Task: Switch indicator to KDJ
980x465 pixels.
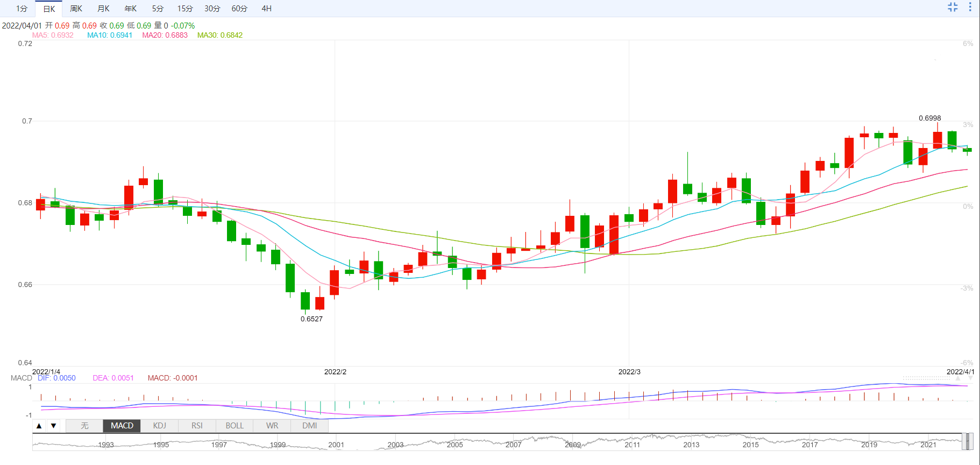Action: tap(160, 426)
